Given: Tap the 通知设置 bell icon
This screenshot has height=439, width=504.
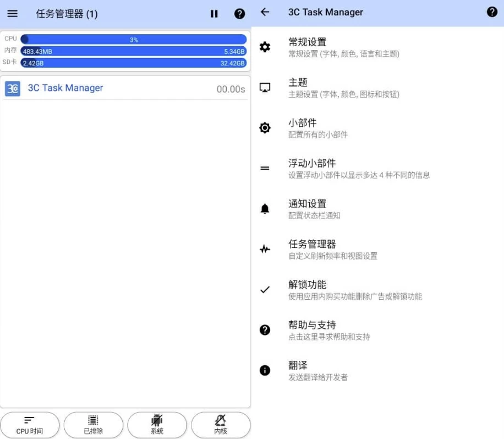Looking at the screenshot, I should (x=265, y=209).
